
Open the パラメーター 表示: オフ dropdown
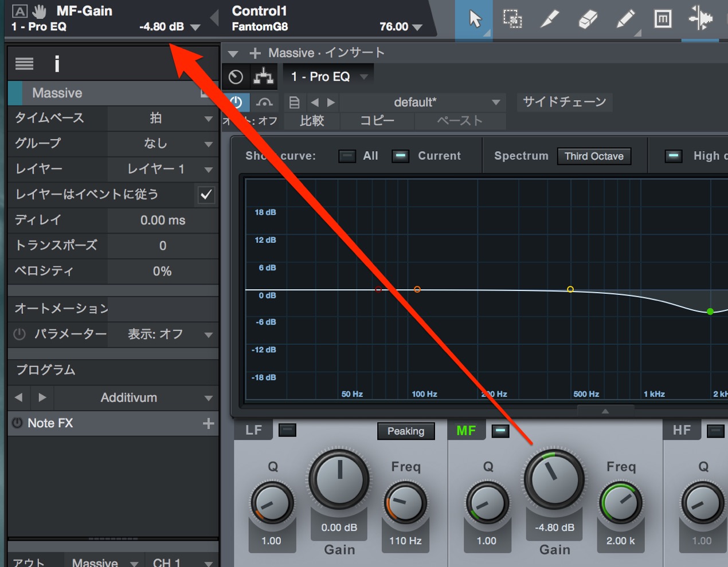coord(163,334)
